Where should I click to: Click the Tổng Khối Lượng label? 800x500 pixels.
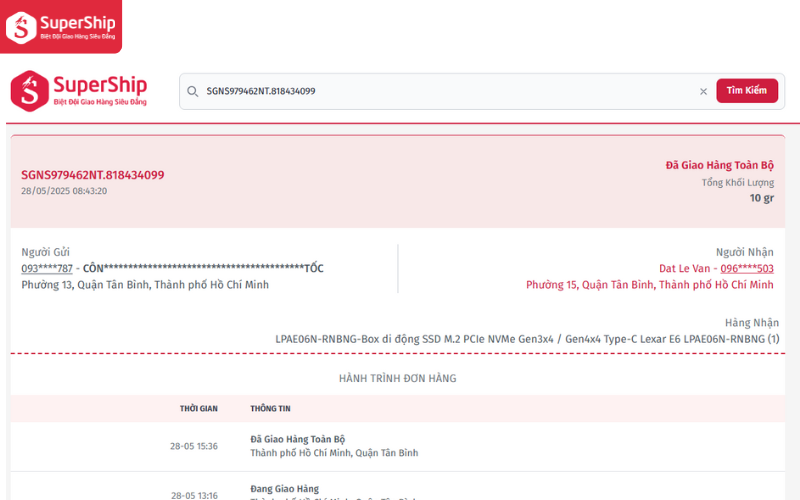[x=738, y=182]
